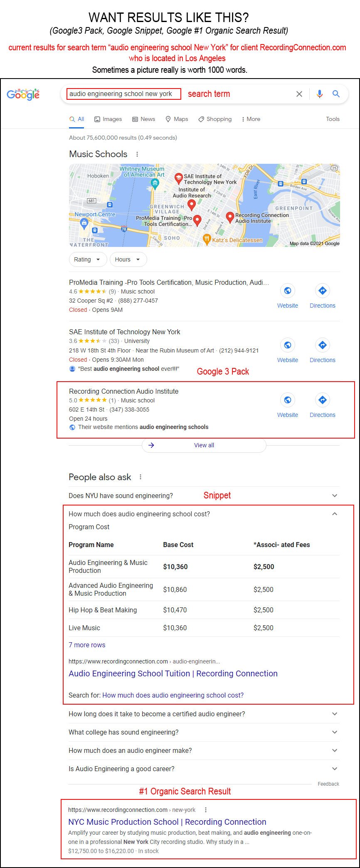The image size is (360, 868).
Task: Click 'About 75,600,000 results' text
Action: coord(123,138)
